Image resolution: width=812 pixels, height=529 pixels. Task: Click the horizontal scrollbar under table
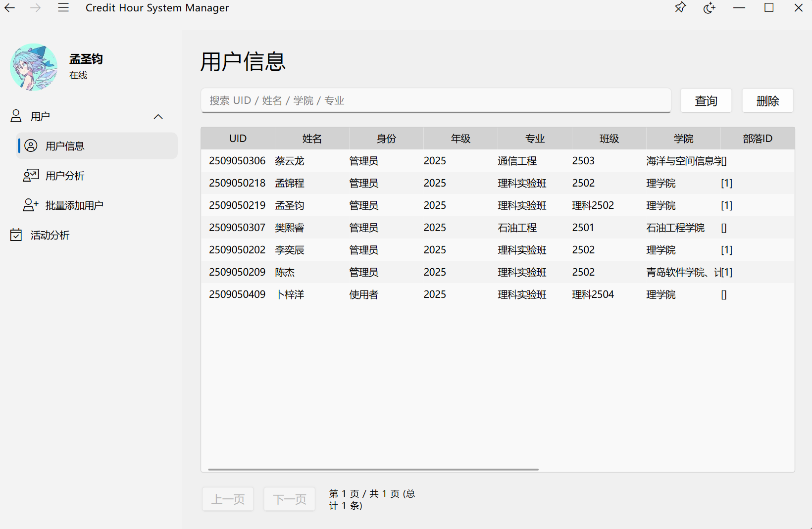pyautogui.click(x=373, y=469)
